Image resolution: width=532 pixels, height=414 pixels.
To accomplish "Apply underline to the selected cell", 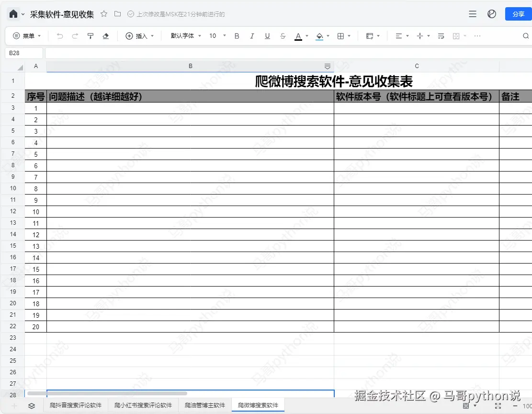I will click(267, 35).
